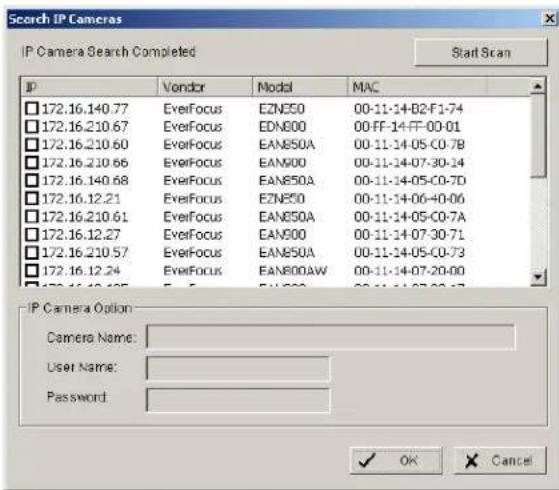
Task: Select MAC address 00-11-14-07-30-14
Action: (x=409, y=163)
